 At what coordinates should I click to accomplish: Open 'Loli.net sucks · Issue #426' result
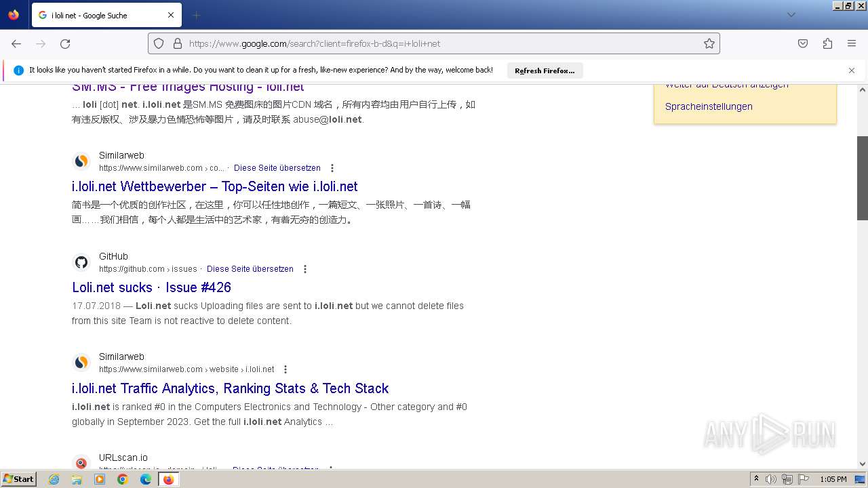[x=152, y=287]
